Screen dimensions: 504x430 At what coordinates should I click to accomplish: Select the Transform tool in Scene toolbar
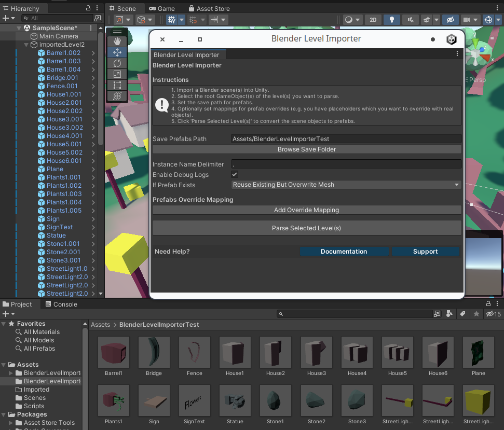click(x=117, y=95)
